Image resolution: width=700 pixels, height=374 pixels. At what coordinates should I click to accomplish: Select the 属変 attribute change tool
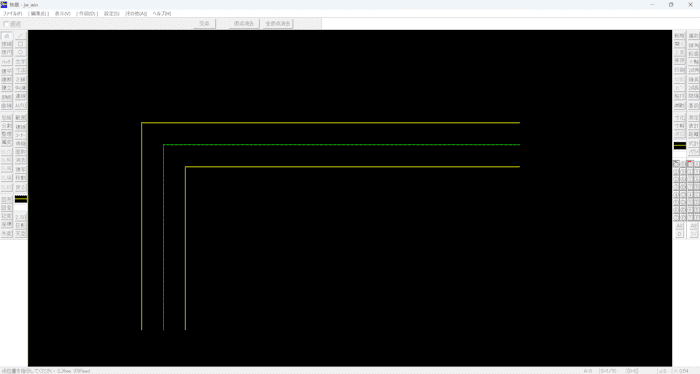[6, 142]
